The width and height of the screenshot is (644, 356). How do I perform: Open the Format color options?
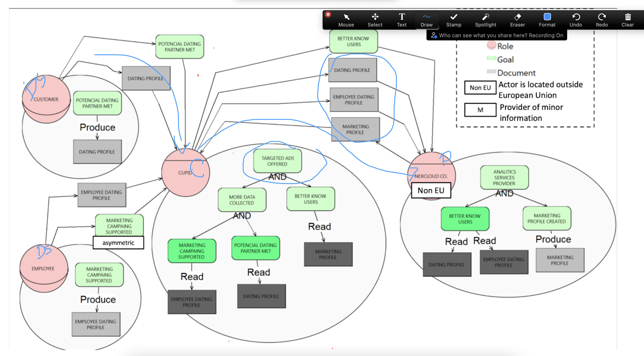pyautogui.click(x=547, y=20)
